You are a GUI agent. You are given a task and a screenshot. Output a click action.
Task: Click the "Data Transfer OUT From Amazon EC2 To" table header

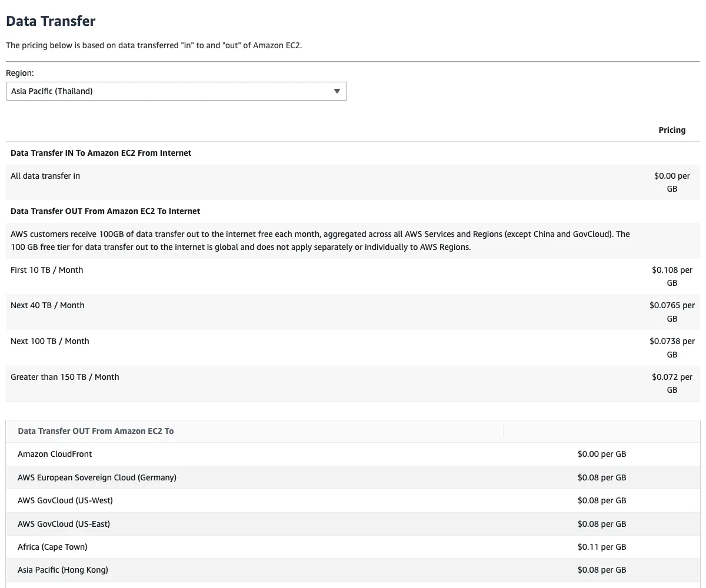coord(96,431)
